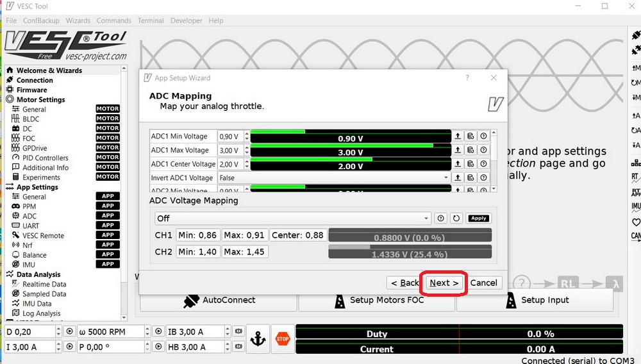641x364 pixels.
Task: Select Realtime Data in Data Analysis
Action: point(44,285)
